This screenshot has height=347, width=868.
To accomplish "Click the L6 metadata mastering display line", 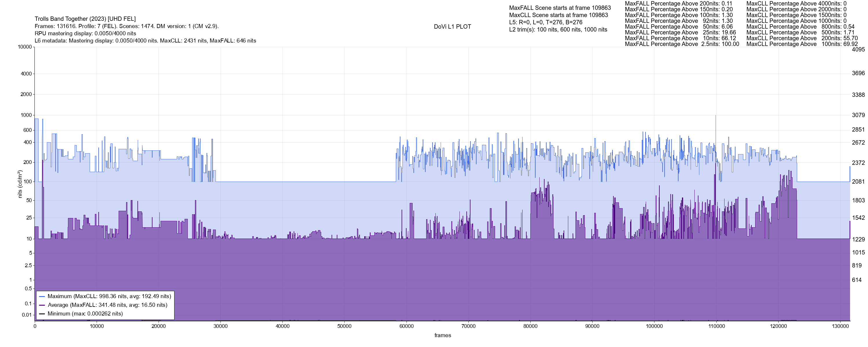I will (145, 41).
